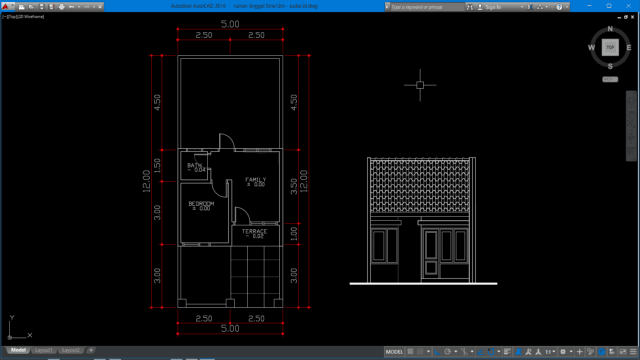Click the Hardware Acceleration icon

[x=602, y=352]
